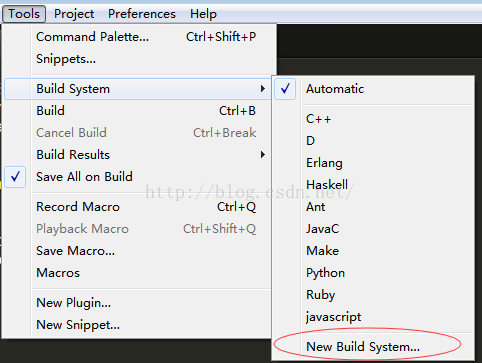
Task: Open the Project menu
Action: pos(74,14)
